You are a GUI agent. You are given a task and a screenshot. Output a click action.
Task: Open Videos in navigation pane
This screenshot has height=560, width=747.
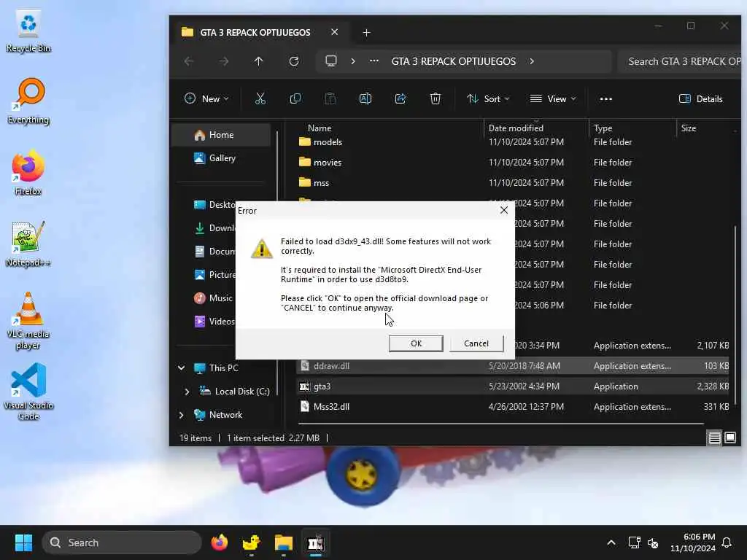tap(214, 322)
